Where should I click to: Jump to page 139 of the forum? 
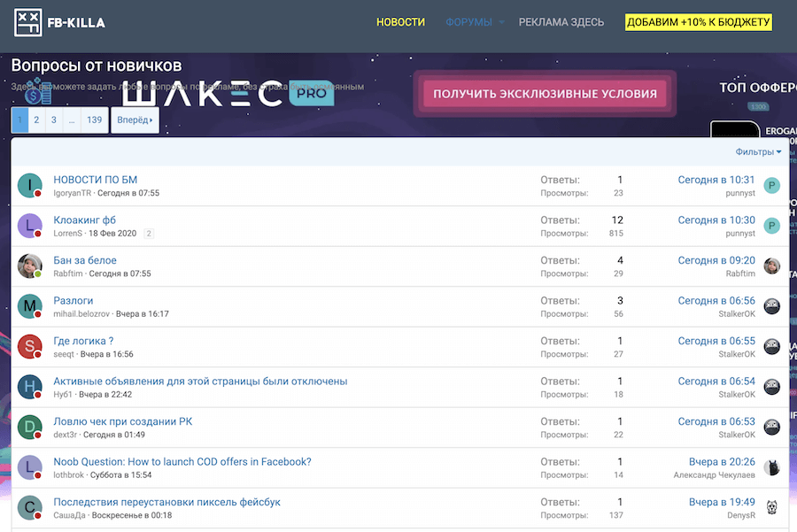(94, 120)
